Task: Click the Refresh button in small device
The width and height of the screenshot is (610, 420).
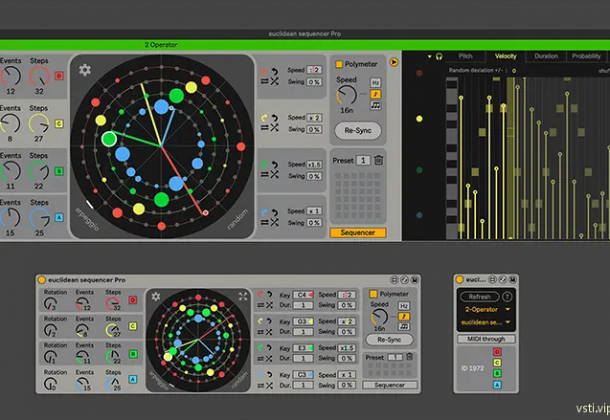Action: point(480,297)
